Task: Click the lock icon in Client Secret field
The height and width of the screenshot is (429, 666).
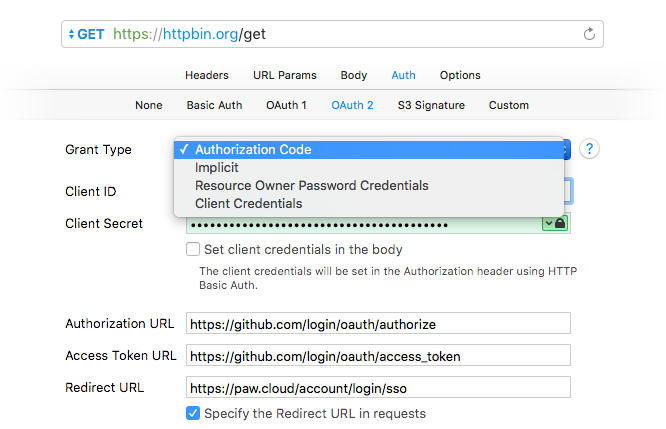Action: [560, 223]
